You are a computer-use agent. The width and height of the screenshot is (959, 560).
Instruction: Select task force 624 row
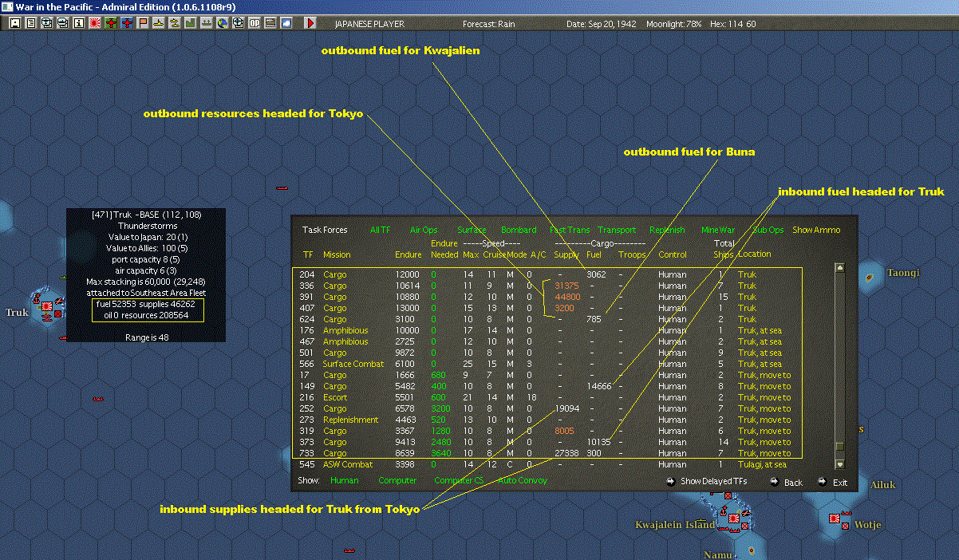(x=547, y=319)
